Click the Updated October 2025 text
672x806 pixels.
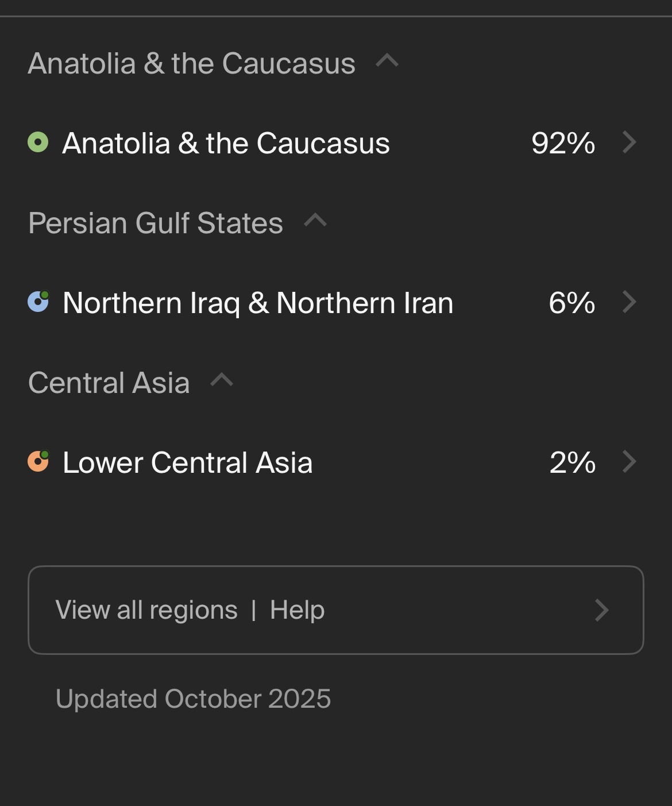coord(193,699)
